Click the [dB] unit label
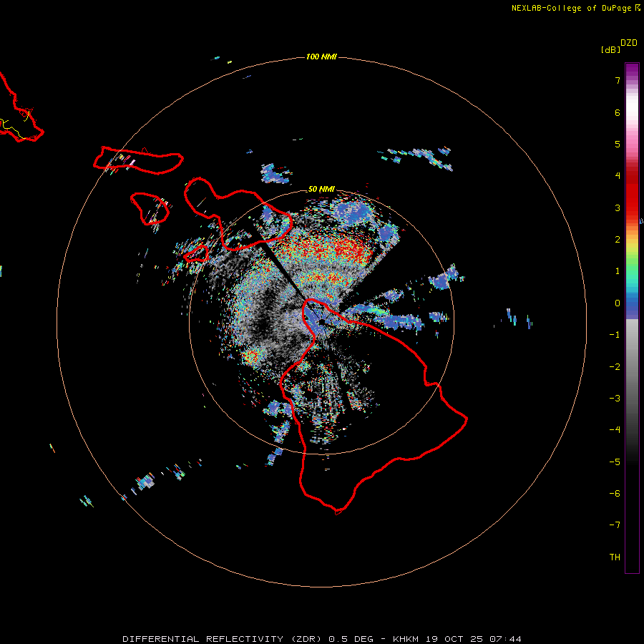This screenshot has width=644, height=644. tap(610, 49)
